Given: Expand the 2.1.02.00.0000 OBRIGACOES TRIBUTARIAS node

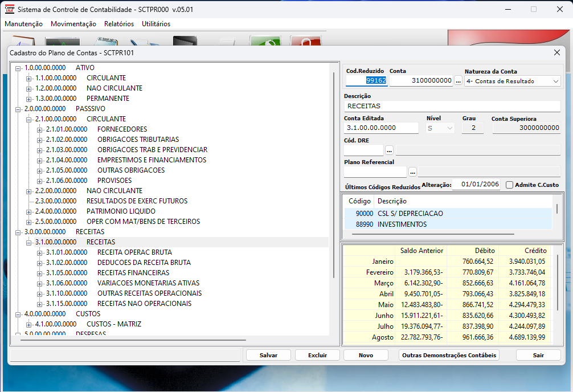Looking at the screenshot, I should point(39,140).
